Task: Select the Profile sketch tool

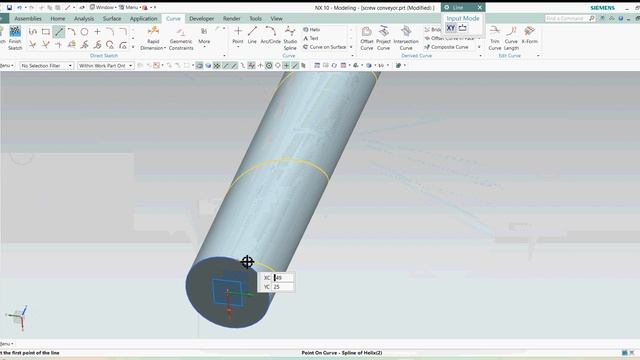Action: pyautogui.click(x=33, y=31)
